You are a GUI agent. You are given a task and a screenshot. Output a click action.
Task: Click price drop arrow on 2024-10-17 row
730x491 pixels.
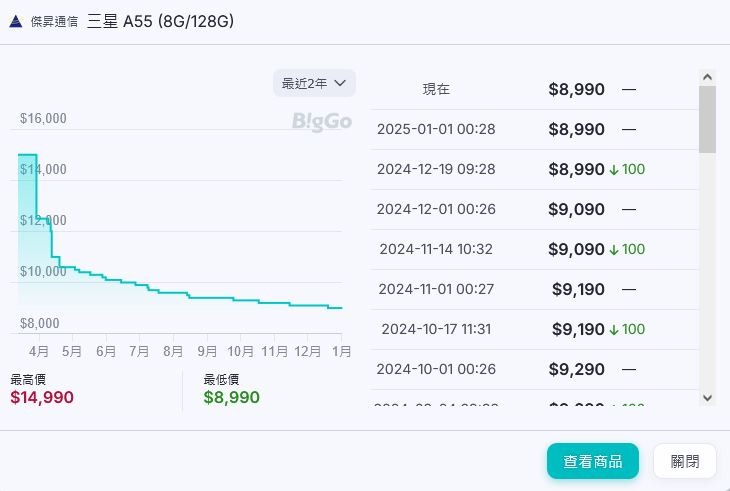(x=614, y=329)
